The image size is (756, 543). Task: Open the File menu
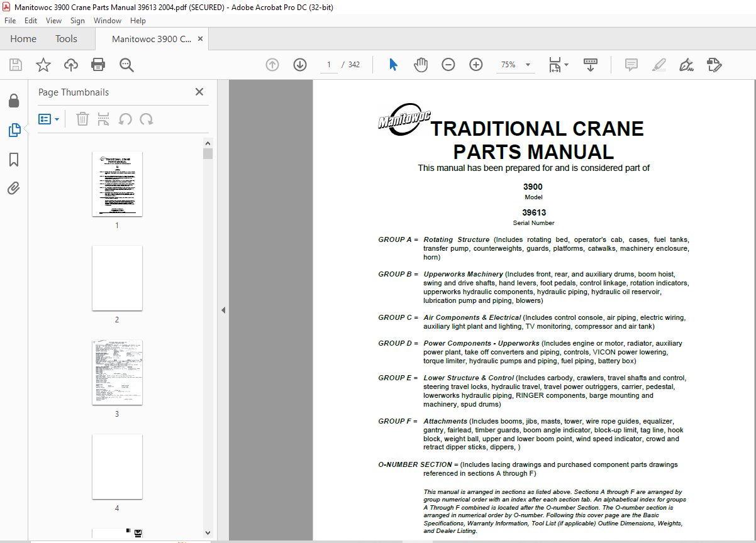coord(10,21)
